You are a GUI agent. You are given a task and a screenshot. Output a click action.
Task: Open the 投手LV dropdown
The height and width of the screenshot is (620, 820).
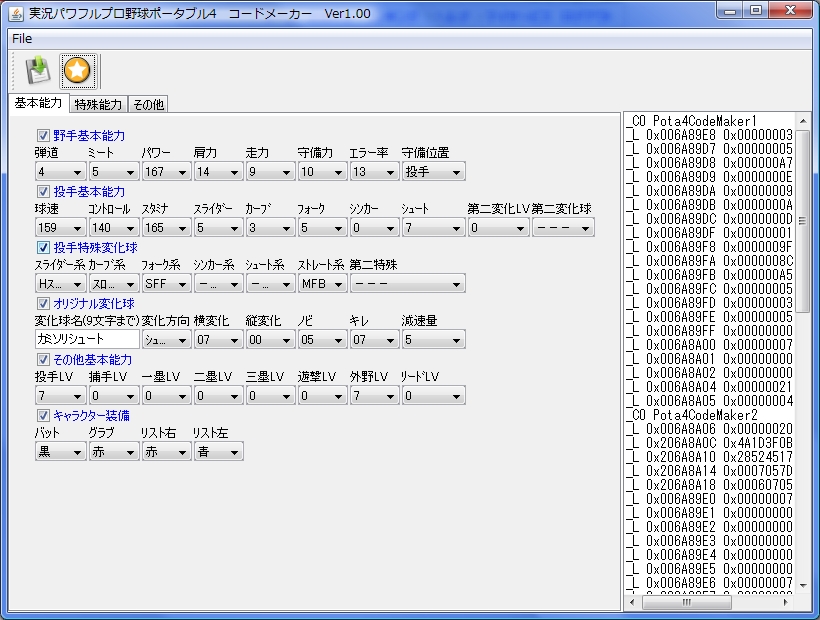[x=60, y=395]
